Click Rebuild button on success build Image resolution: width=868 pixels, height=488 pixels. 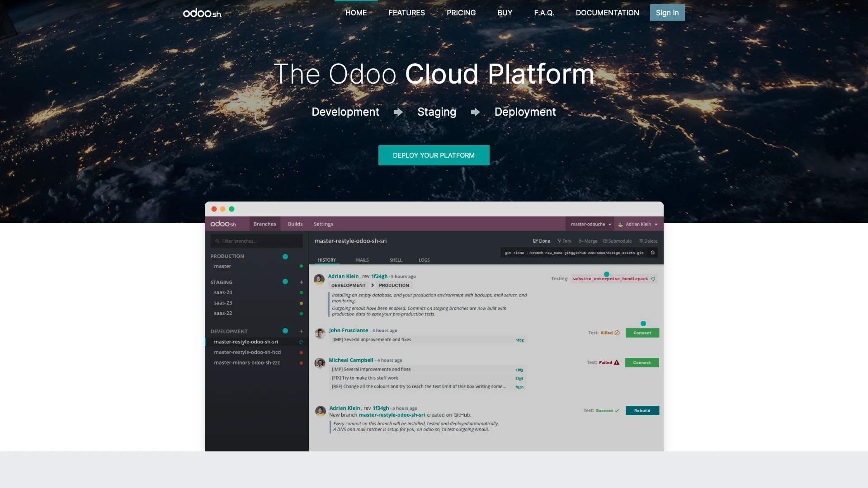(642, 410)
